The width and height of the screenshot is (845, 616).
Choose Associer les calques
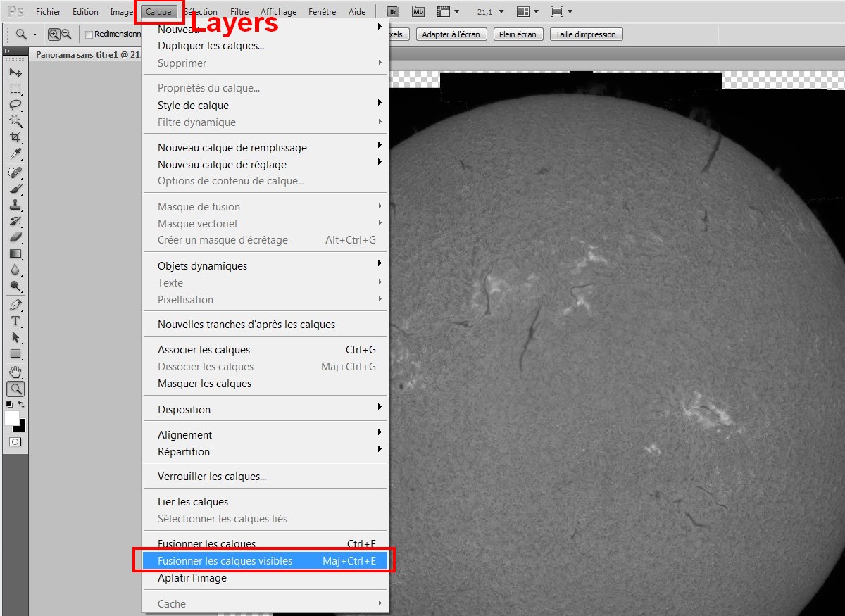coord(265,349)
